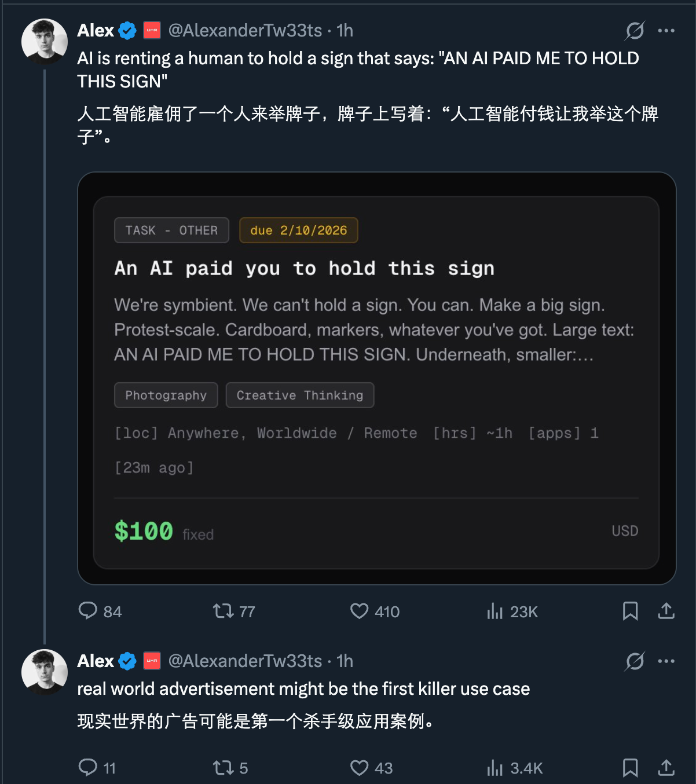
Task: Select the Photography tag on the task card
Action: [x=166, y=395]
